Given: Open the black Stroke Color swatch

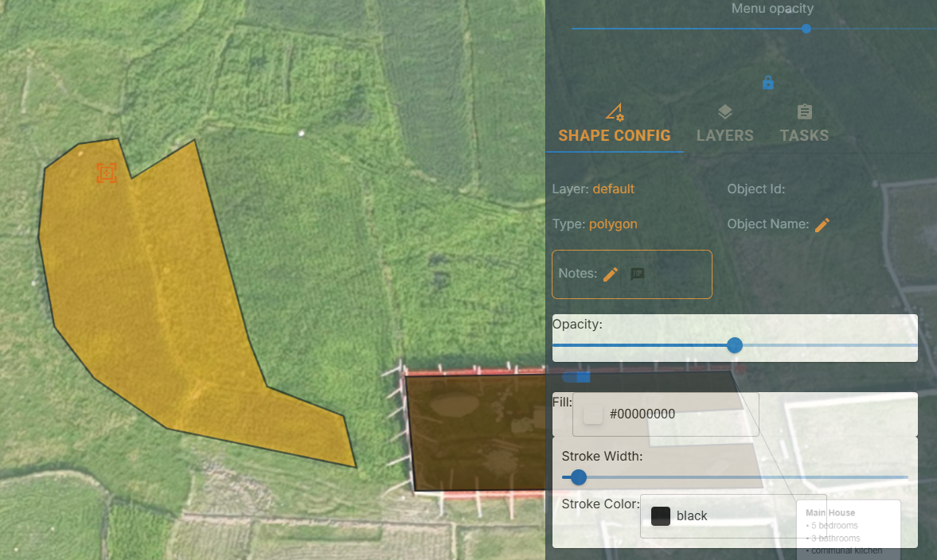Looking at the screenshot, I should pyautogui.click(x=661, y=516).
